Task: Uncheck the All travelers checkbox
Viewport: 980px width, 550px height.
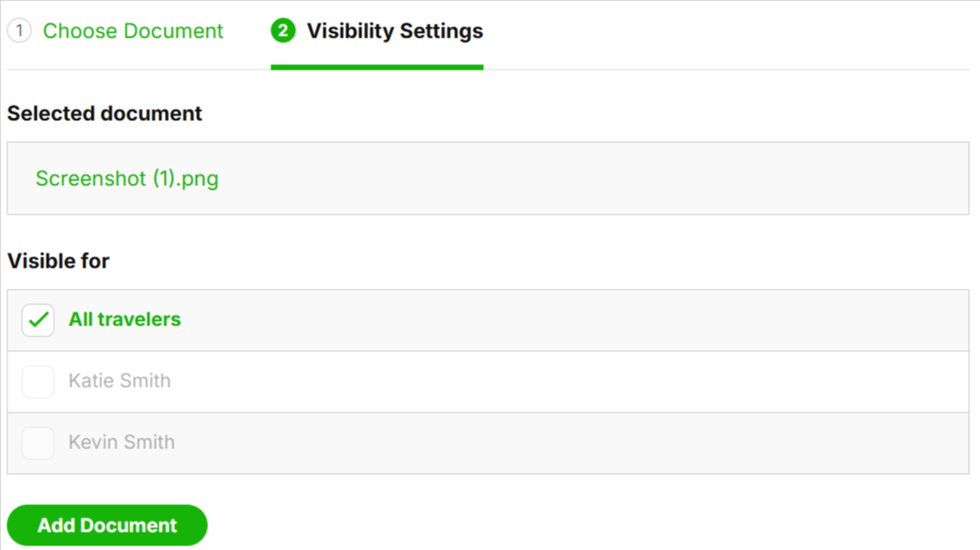Action: [x=39, y=320]
